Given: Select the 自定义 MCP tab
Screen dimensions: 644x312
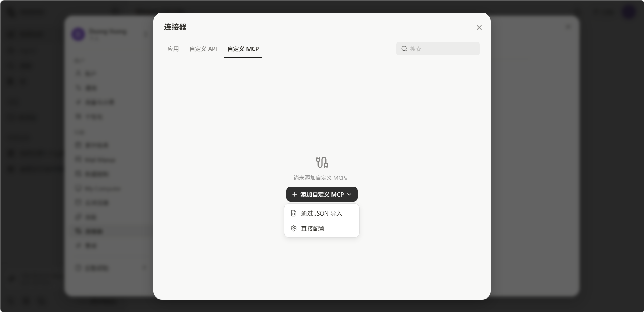Looking at the screenshot, I should point(243,49).
